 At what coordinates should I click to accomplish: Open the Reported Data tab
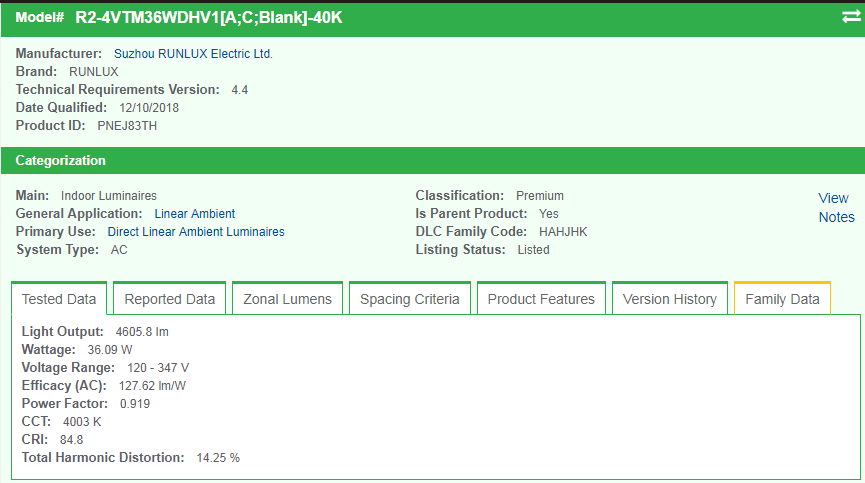(170, 299)
